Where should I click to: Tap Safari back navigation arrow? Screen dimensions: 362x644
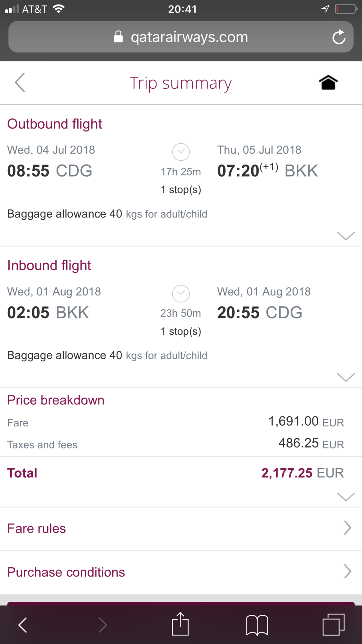coord(23,625)
